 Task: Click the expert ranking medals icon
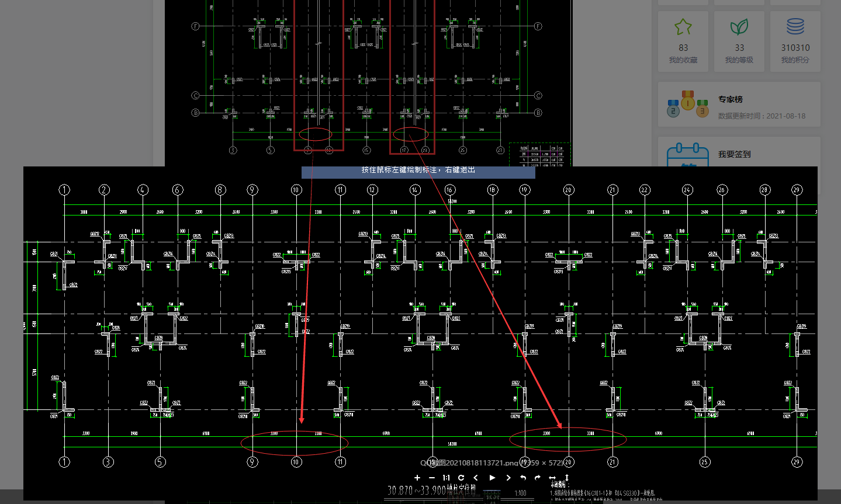click(687, 104)
